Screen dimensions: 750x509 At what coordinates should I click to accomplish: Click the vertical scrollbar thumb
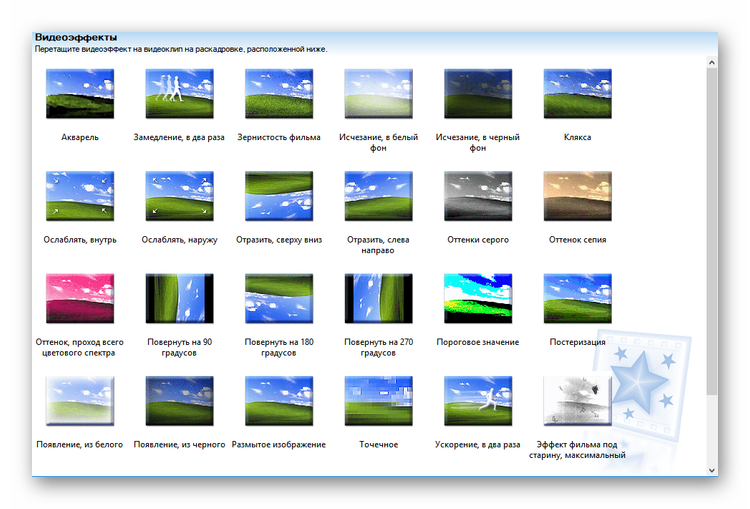point(712,232)
